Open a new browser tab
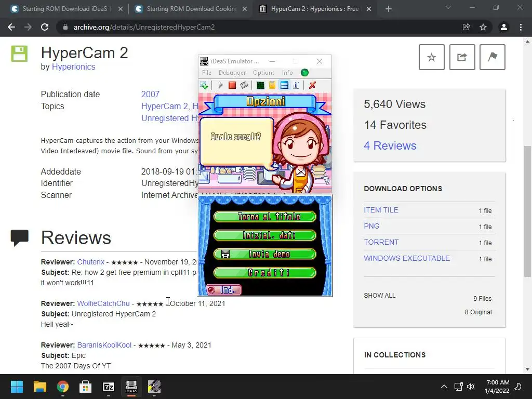The image size is (532, 399). pyautogui.click(x=389, y=9)
